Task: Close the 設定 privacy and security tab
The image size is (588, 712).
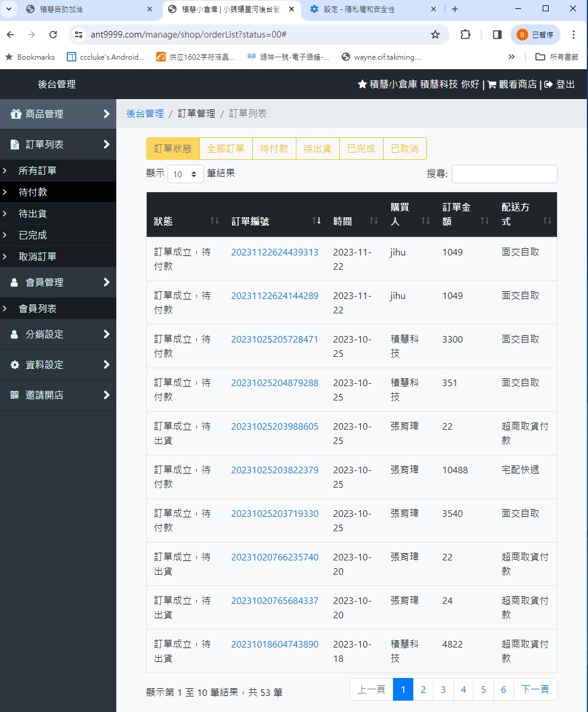Action: [x=434, y=9]
